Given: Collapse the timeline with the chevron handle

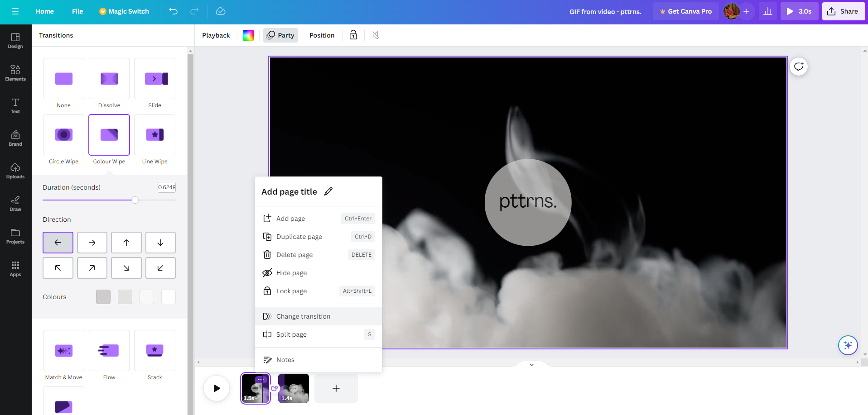Looking at the screenshot, I should [x=532, y=364].
